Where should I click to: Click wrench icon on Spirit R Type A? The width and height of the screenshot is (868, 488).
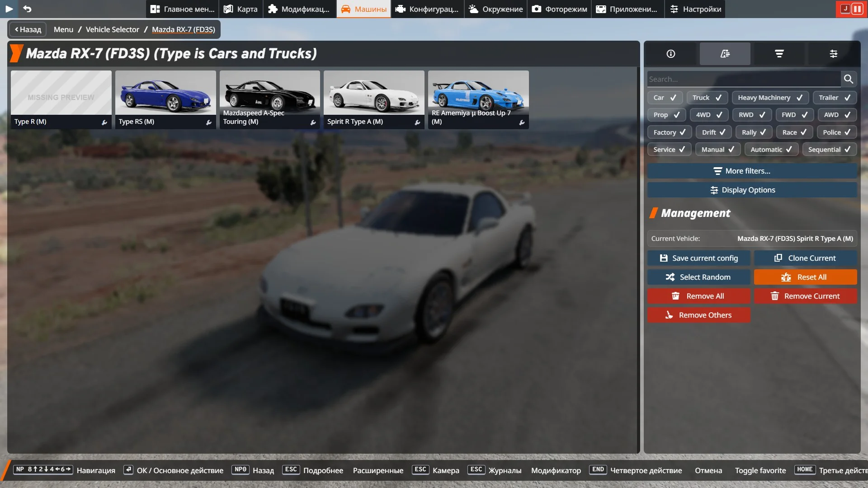coord(418,122)
